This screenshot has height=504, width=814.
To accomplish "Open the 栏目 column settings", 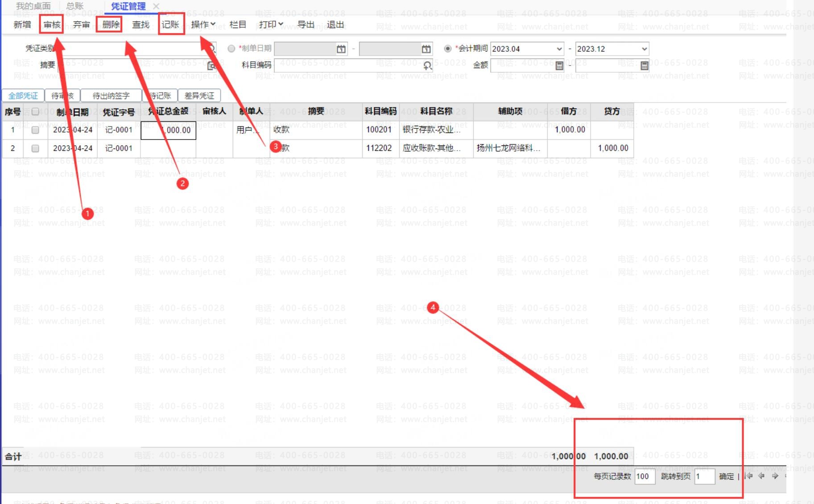I will tap(238, 25).
